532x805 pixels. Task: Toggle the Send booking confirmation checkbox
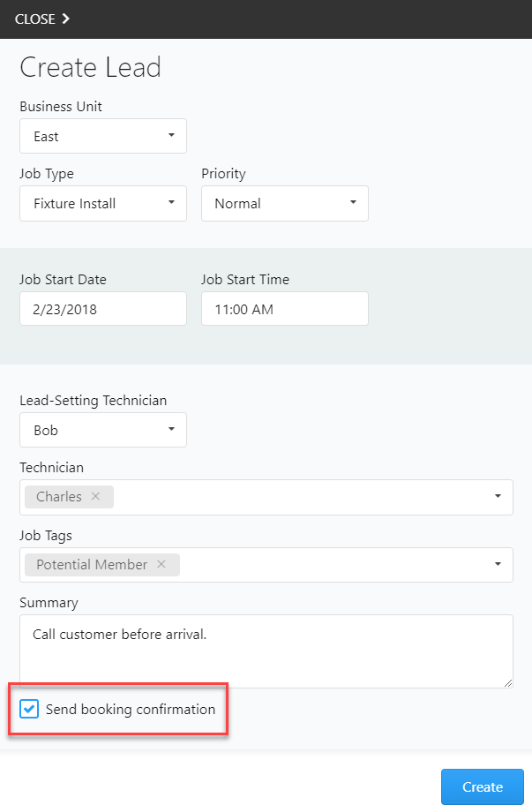click(30, 709)
